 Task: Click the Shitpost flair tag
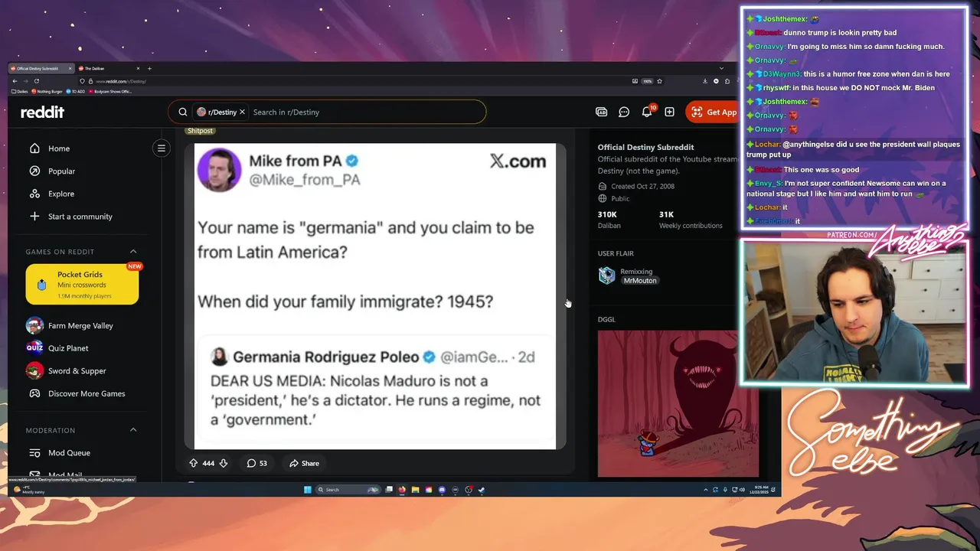pos(200,131)
